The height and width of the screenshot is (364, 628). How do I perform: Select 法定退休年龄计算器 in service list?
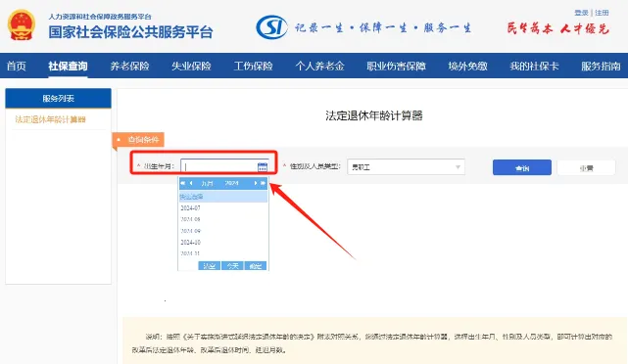tap(51, 119)
